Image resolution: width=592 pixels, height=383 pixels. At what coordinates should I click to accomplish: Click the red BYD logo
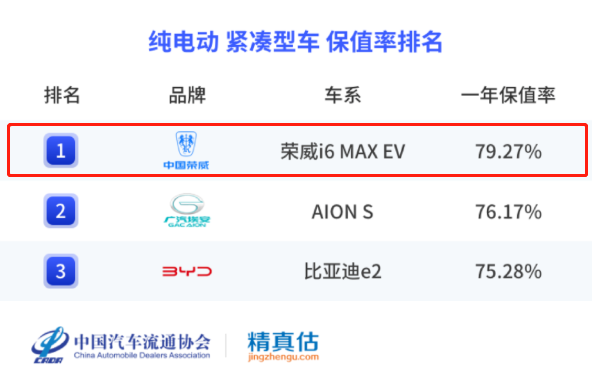pos(187,271)
